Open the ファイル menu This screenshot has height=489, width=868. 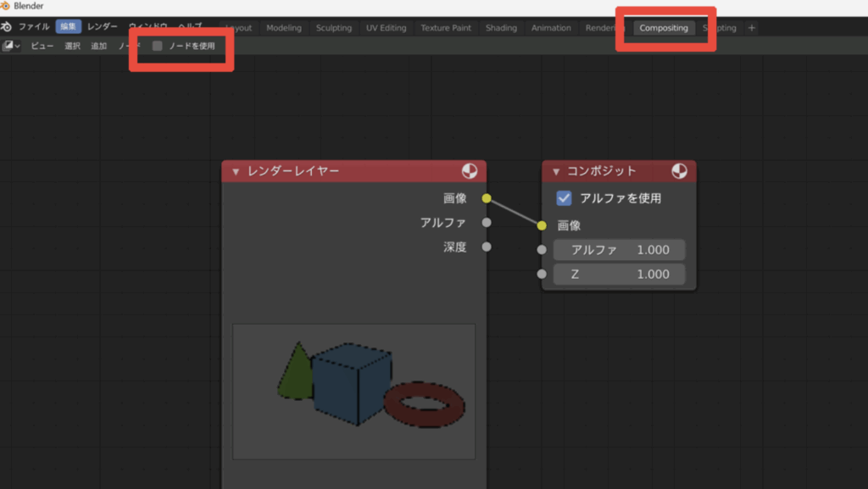pos(34,27)
